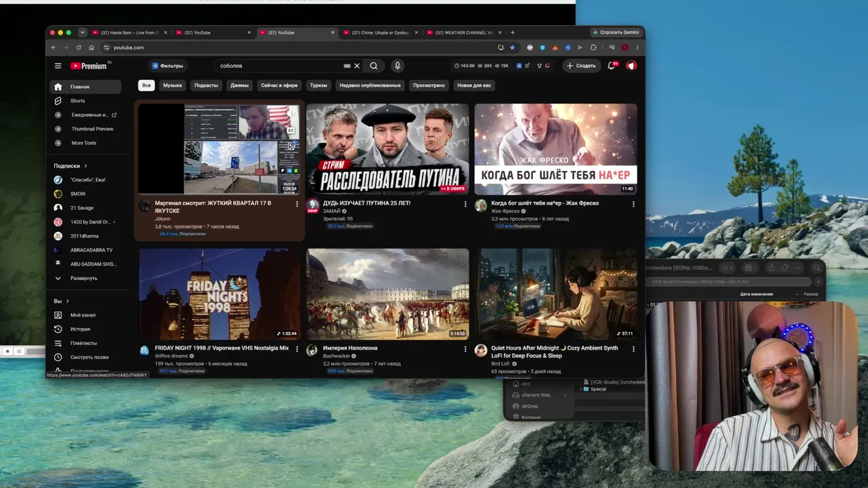The width and height of the screenshot is (868, 488).
Task: Open the ЗАМАЙ channel link
Action: [332, 211]
